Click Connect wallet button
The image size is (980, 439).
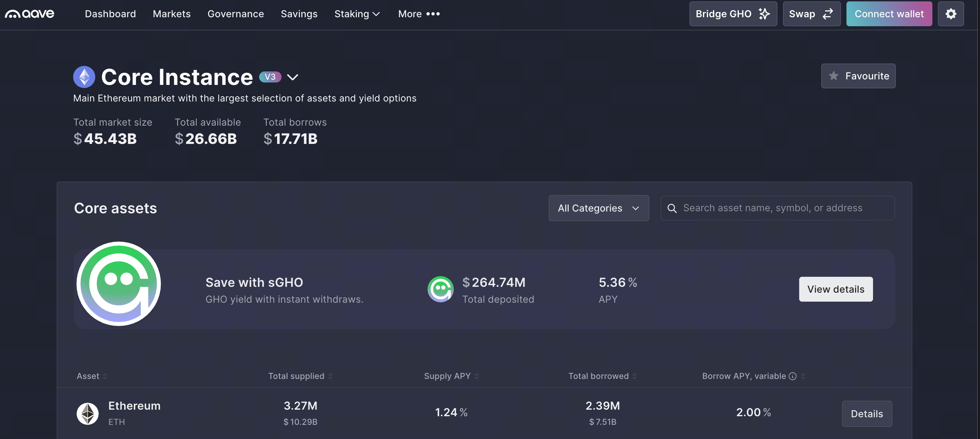pos(889,14)
